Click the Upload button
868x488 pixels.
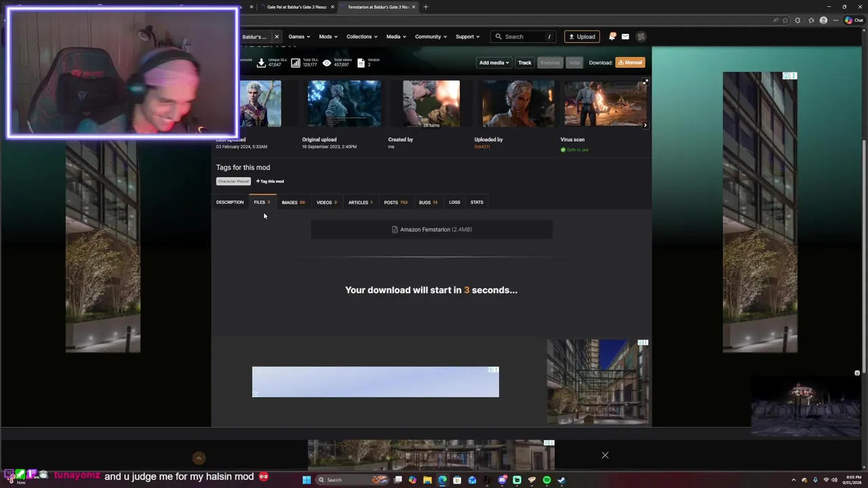(x=582, y=37)
